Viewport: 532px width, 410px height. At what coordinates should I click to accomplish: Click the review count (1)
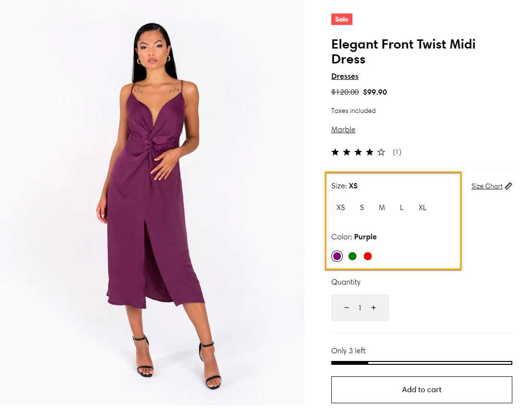[397, 152]
